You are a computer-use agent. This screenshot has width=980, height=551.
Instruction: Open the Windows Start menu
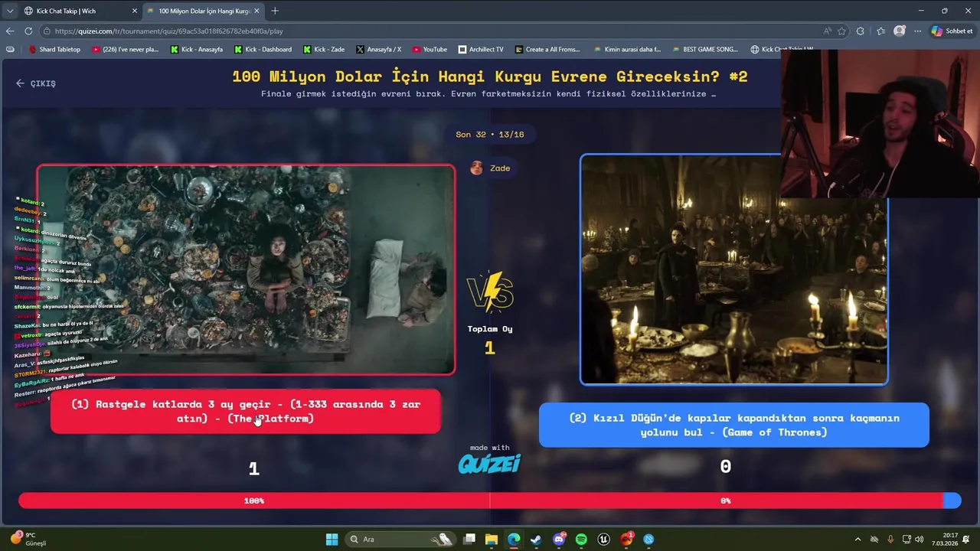click(332, 540)
